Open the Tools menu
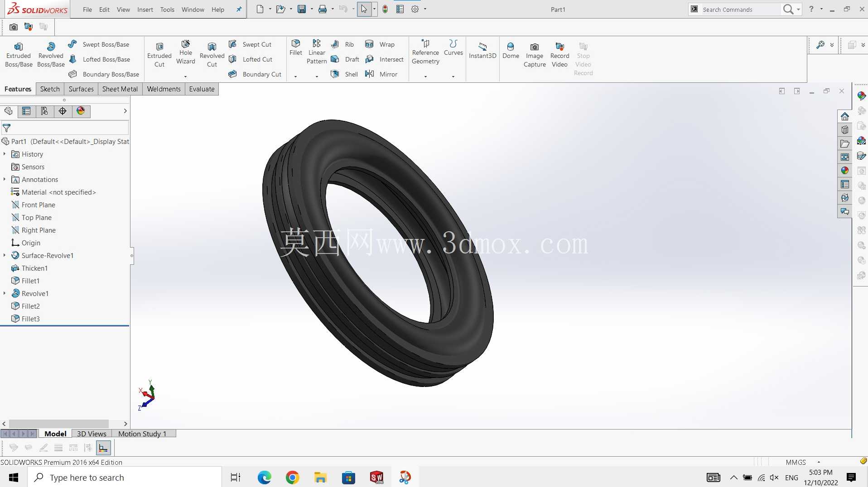The height and width of the screenshot is (487, 868). pos(167,10)
